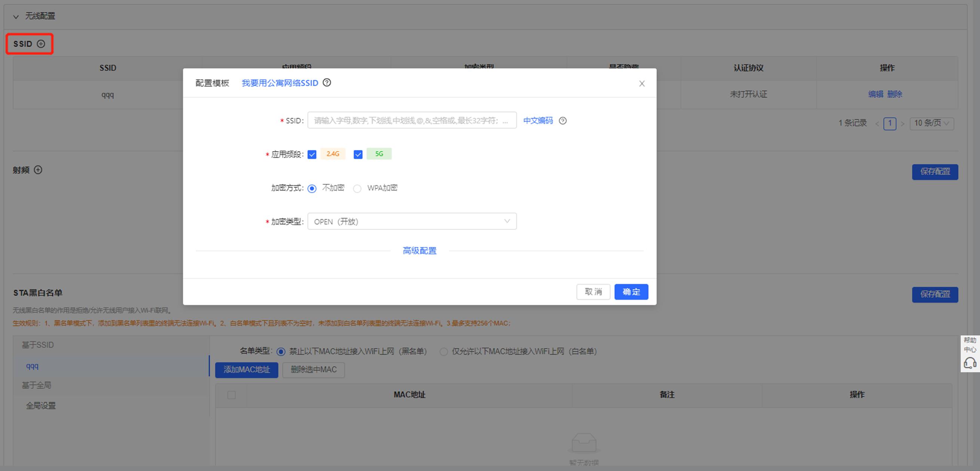
Task: Click inside the SSID name input field
Action: 412,120
